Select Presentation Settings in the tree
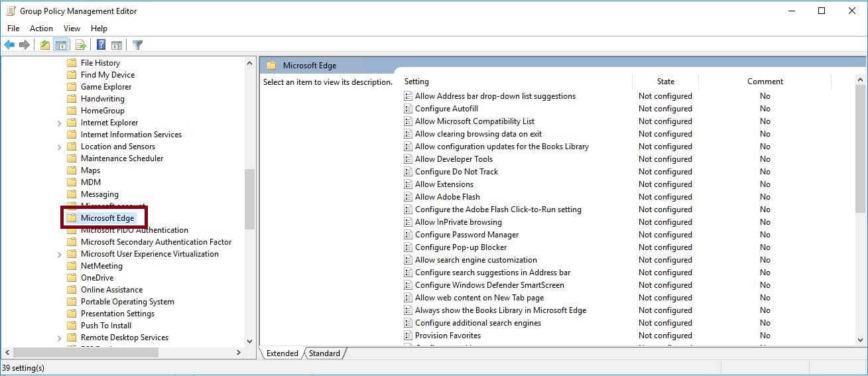This screenshot has height=376, width=868. [x=117, y=314]
